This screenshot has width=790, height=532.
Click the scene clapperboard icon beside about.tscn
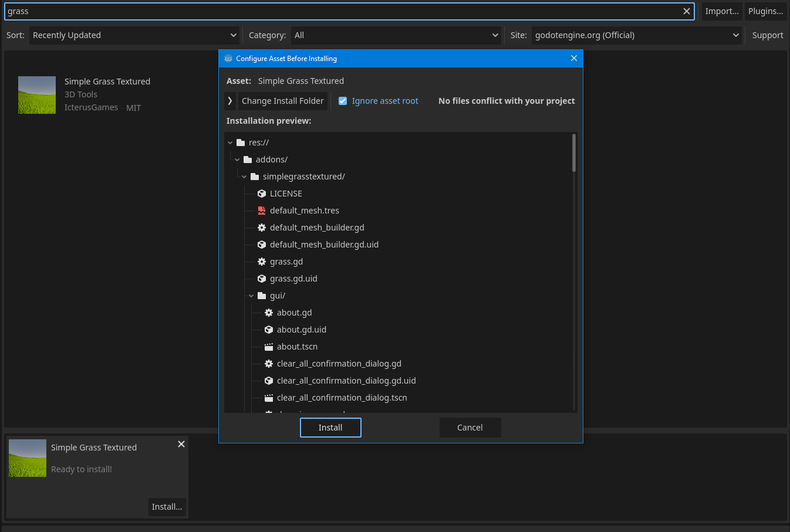coord(269,347)
